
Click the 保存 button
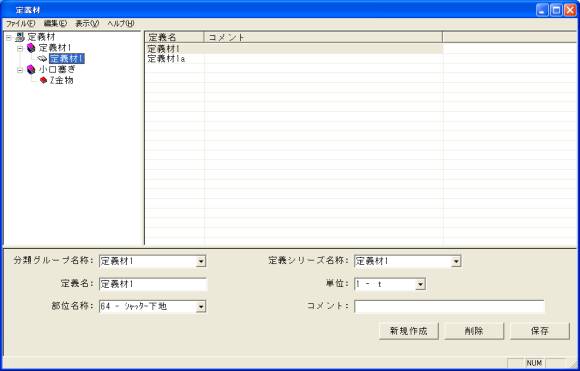point(540,331)
